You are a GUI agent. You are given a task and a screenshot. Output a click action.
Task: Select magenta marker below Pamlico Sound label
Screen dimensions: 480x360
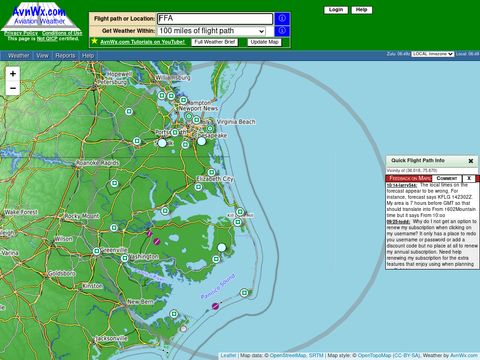pyautogui.click(x=216, y=306)
